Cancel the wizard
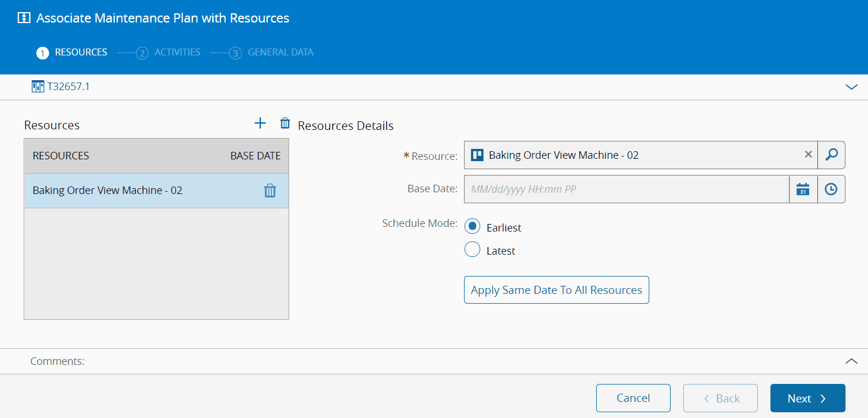Viewport: 868px width, 418px height. tap(633, 398)
